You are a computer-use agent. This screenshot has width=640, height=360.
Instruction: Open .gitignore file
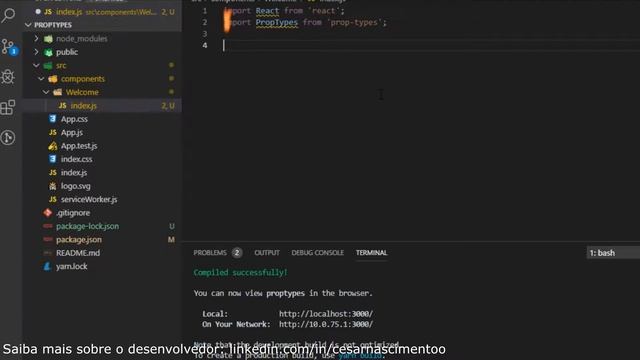73,213
